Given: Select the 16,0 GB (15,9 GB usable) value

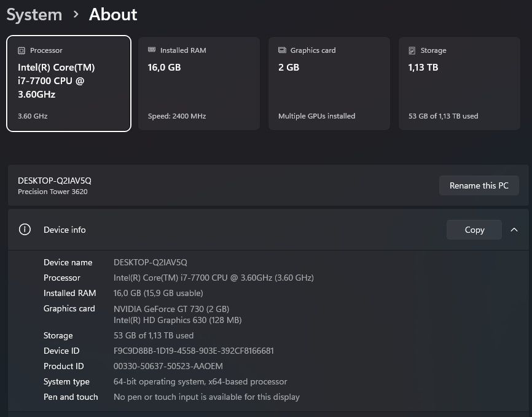Looking at the screenshot, I should [158, 293].
